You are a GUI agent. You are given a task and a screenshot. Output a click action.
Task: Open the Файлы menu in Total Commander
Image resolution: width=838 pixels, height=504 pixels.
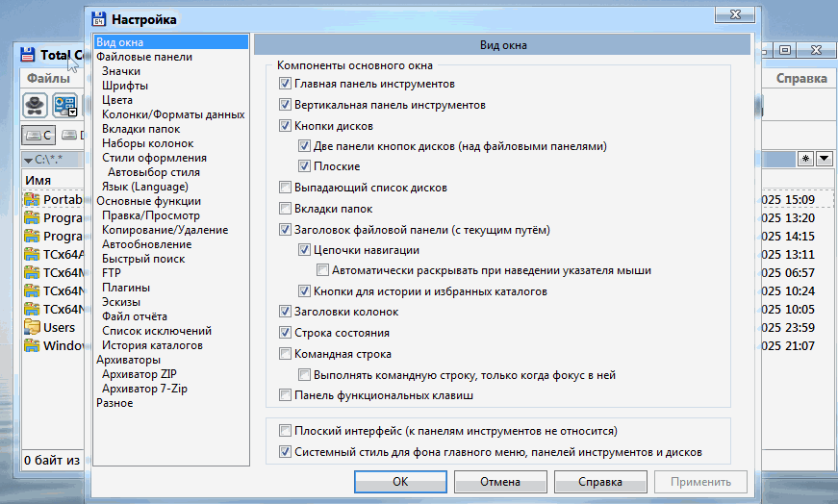tap(49, 79)
